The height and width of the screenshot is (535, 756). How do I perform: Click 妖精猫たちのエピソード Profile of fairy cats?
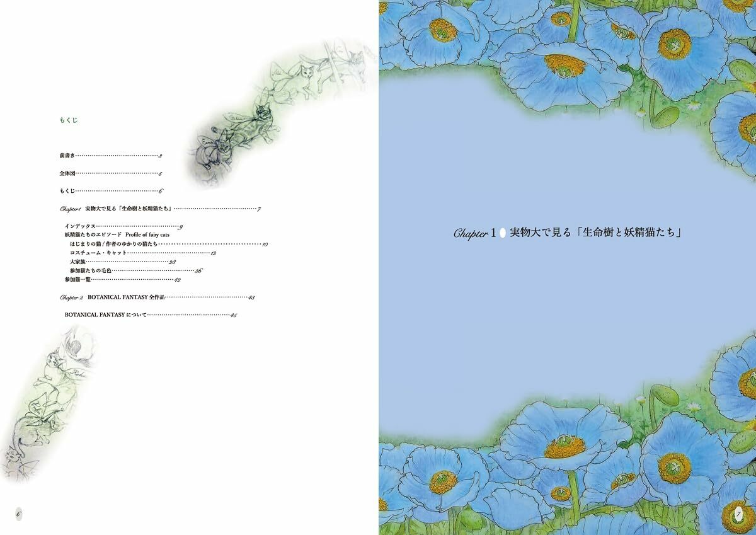click(117, 234)
